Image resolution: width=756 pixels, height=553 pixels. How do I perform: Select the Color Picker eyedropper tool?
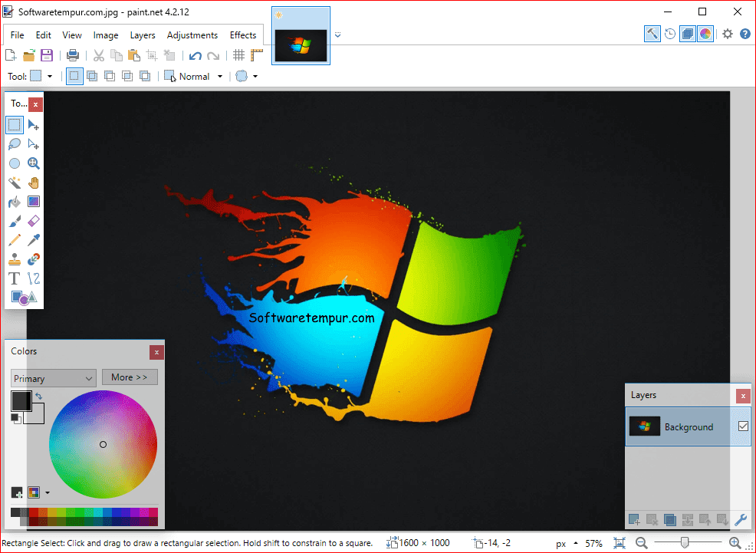tap(33, 240)
